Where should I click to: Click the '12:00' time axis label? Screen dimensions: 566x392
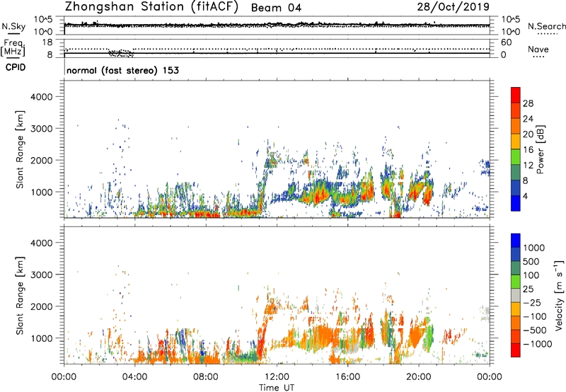[277, 377]
